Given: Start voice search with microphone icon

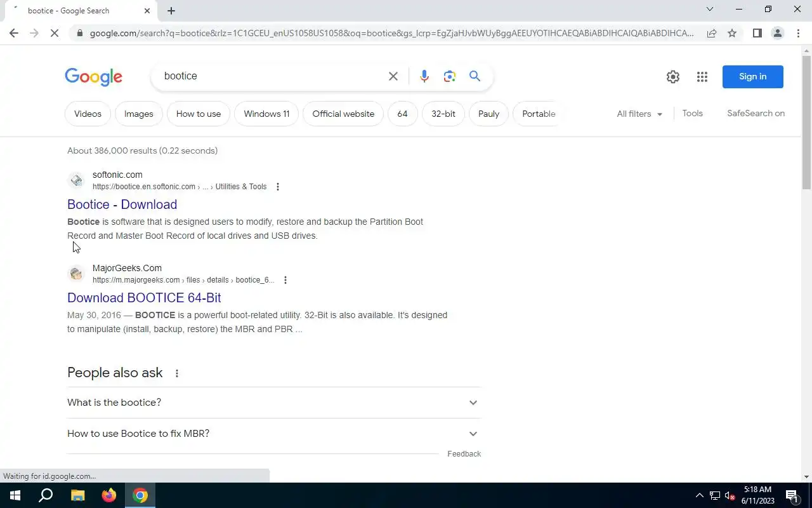Looking at the screenshot, I should point(424,76).
